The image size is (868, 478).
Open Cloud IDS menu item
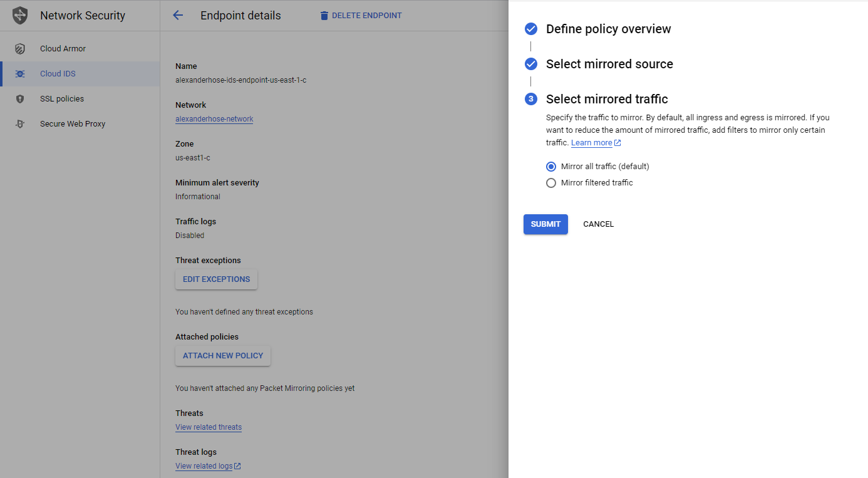(x=80, y=74)
